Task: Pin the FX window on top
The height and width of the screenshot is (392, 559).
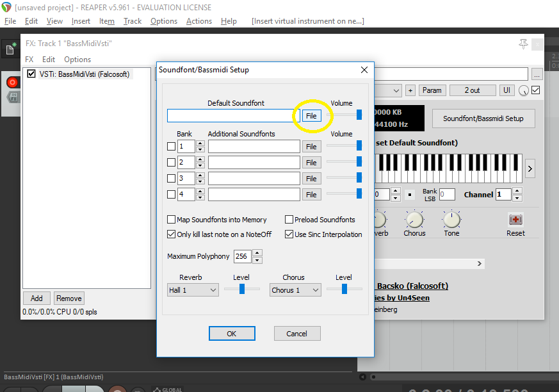Action: click(523, 44)
